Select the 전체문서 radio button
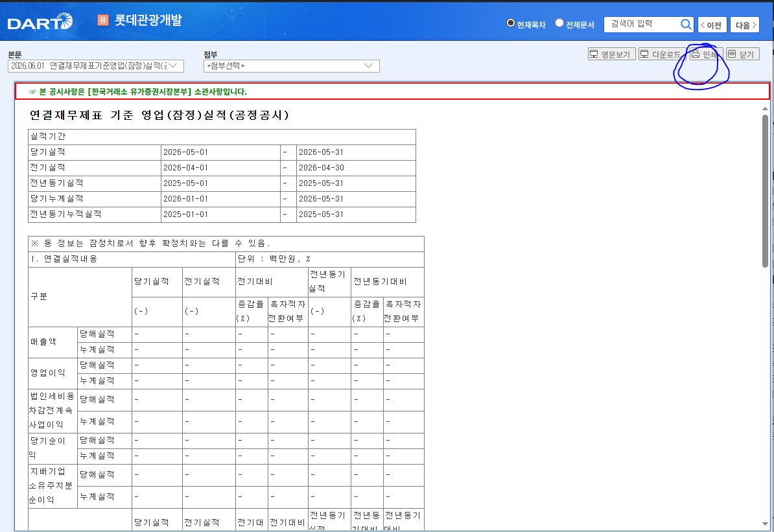 pyautogui.click(x=559, y=23)
